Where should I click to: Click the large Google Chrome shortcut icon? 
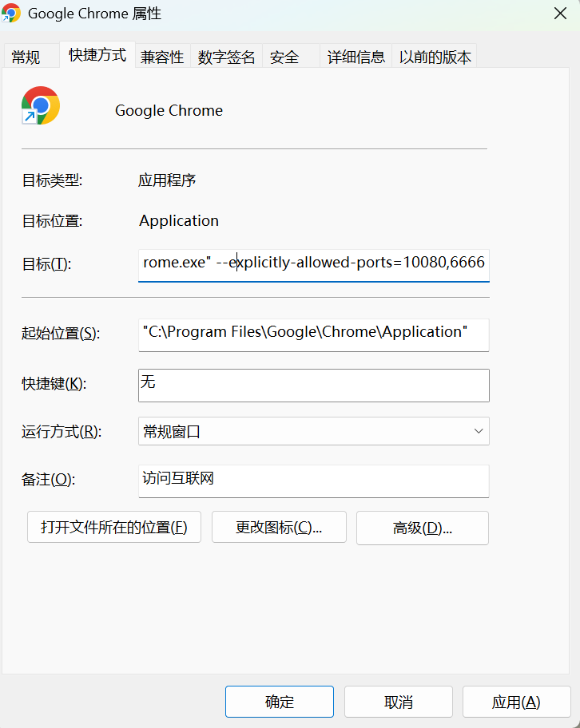(41, 106)
